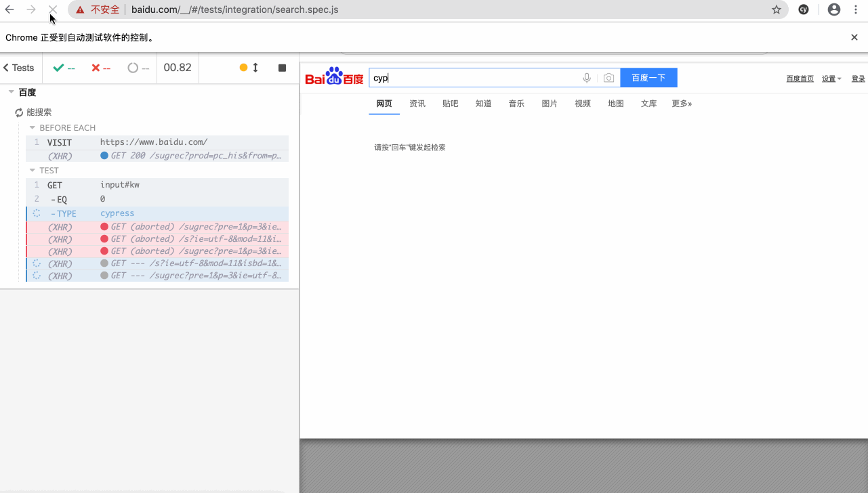Select the GET 200 /sugrec?prod XHR row
The image size is (868, 493).
(157, 156)
